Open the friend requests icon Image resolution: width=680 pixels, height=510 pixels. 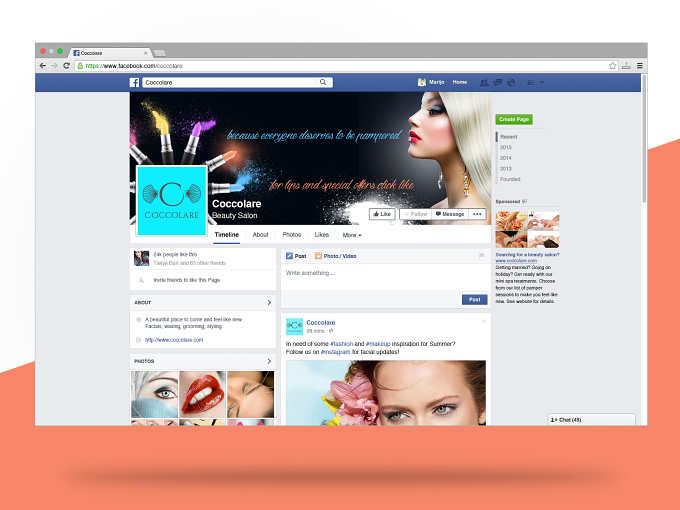(484, 82)
